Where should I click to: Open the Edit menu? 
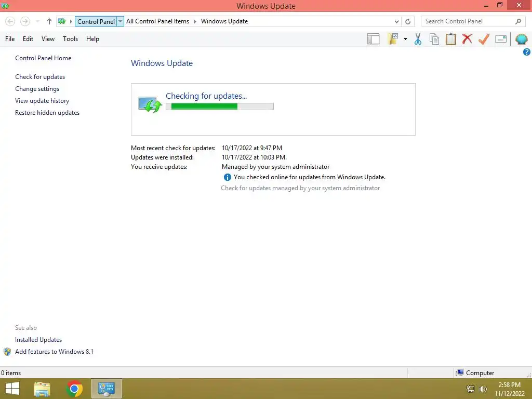pyautogui.click(x=28, y=39)
